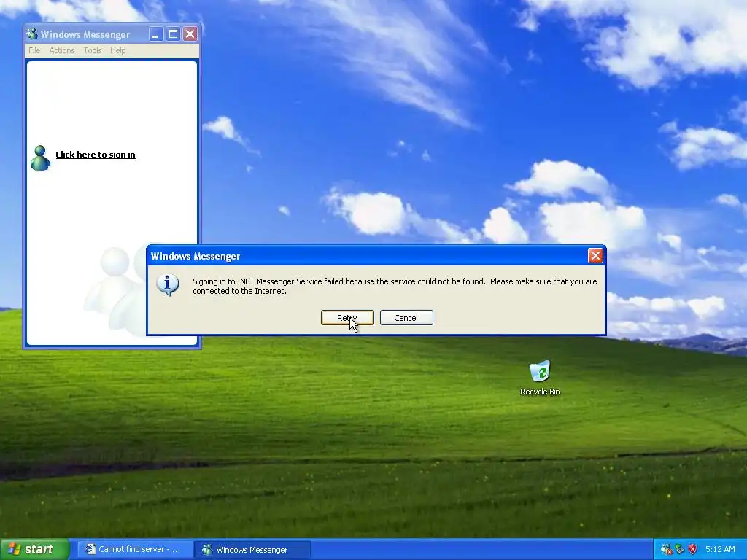Click the Windows Messenger taskbar button
The image size is (747, 560).
click(252, 550)
